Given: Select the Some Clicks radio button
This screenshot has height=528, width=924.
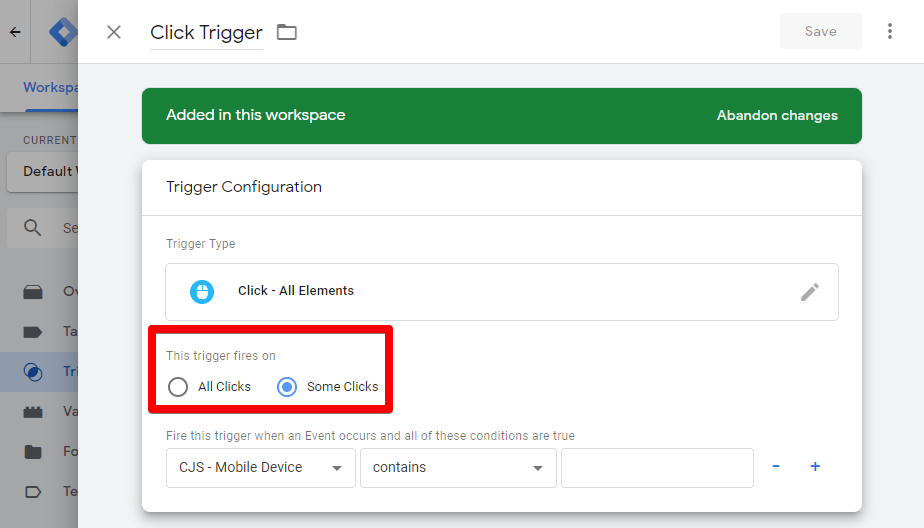Looking at the screenshot, I should [x=287, y=387].
